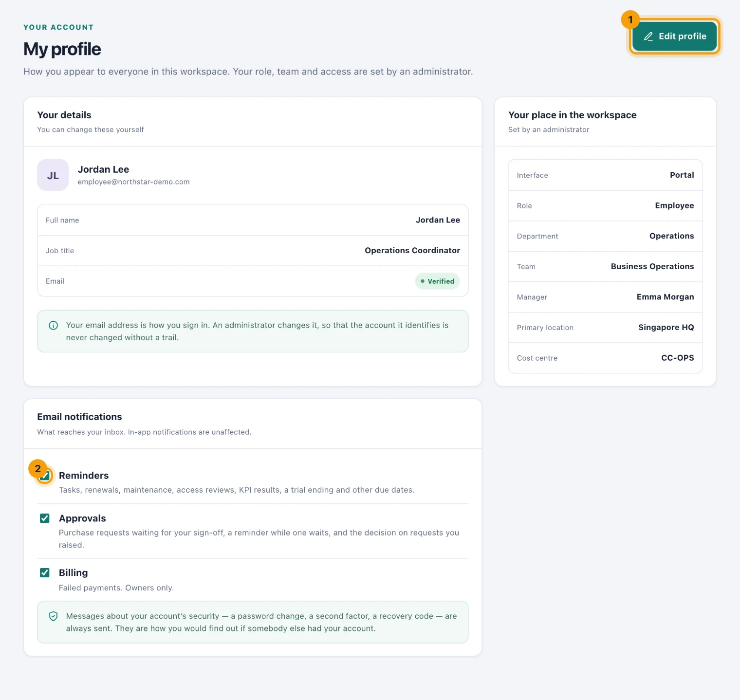Untick the Reminders email checkbox
740x700 pixels.
pos(45,476)
